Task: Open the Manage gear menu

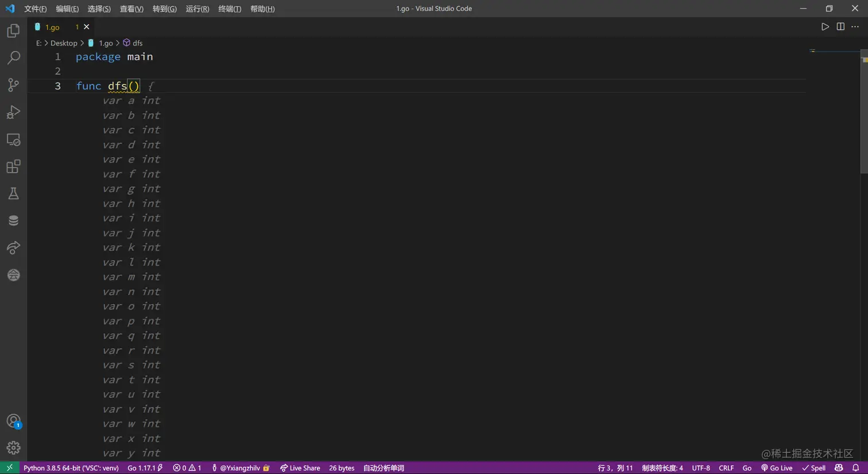Action: tap(13, 448)
